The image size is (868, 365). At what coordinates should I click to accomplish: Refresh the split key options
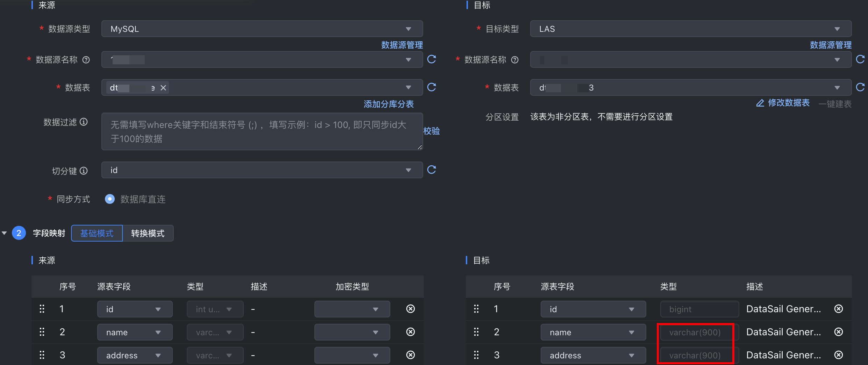pyautogui.click(x=432, y=170)
